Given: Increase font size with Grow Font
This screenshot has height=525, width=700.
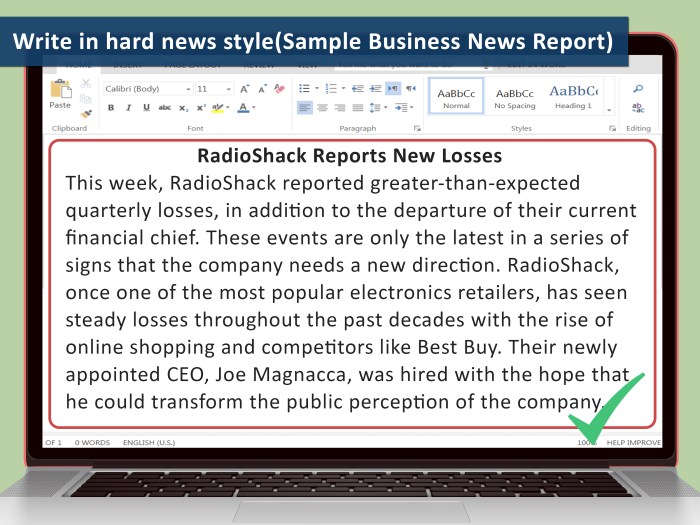Looking at the screenshot, I should (244, 89).
